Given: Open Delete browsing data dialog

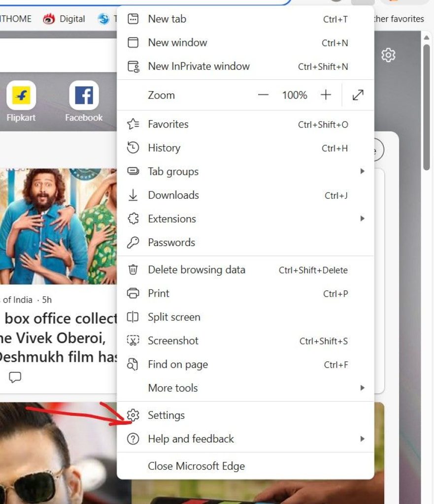Looking at the screenshot, I should (196, 270).
